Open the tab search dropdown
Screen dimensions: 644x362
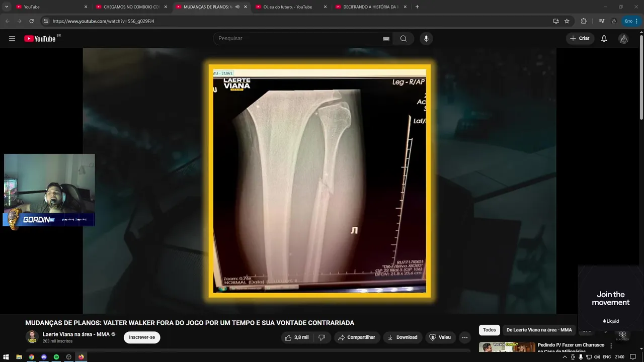tap(7, 7)
